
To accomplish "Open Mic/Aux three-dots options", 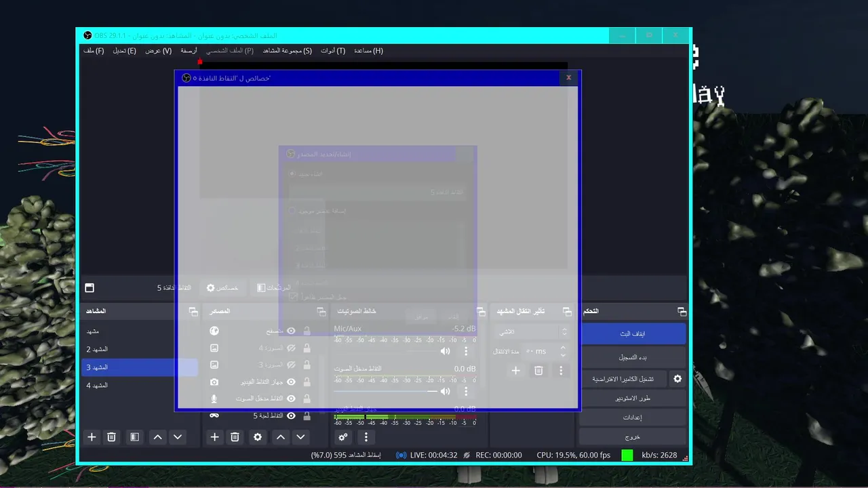I will 466,351.
